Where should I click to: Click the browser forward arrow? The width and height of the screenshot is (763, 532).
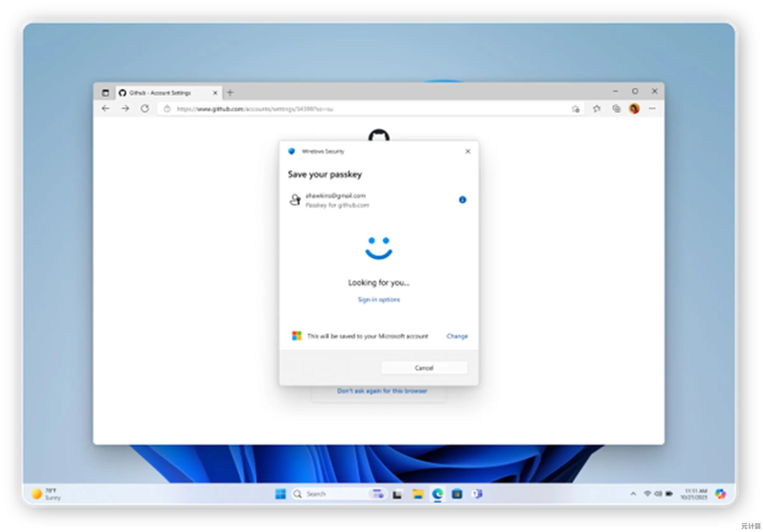[125, 109]
